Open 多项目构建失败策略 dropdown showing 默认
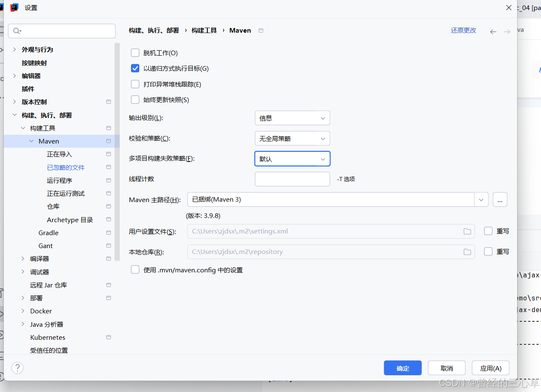541x392 pixels. pos(292,159)
